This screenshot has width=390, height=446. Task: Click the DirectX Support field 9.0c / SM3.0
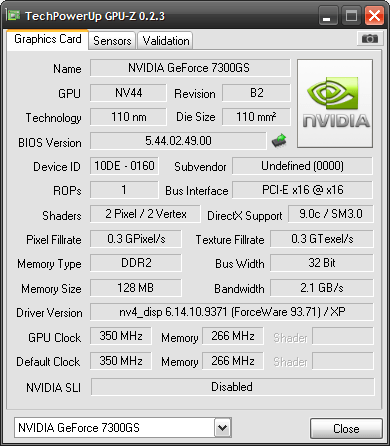pos(331,214)
